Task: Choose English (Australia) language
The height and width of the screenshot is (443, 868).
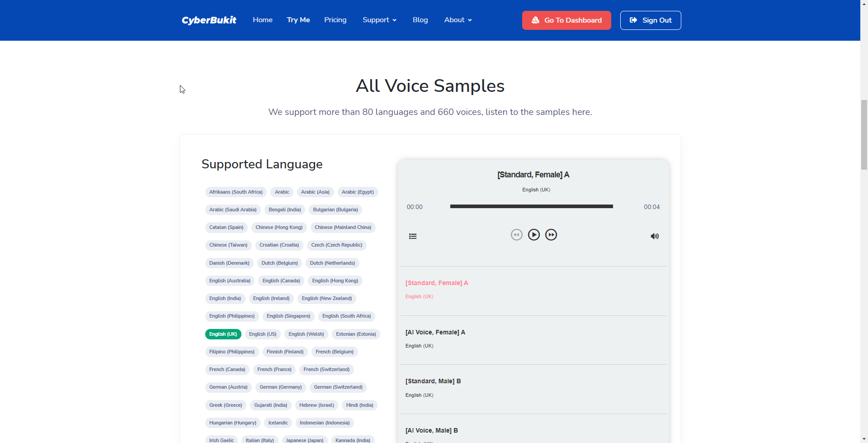Action: coord(230,281)
